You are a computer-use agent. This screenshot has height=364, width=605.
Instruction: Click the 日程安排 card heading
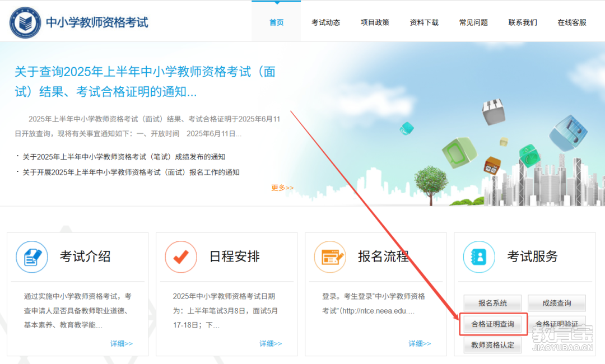[234, 256]
